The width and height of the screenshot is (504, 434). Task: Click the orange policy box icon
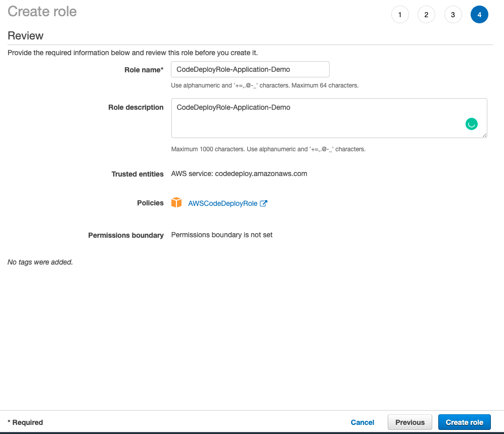[176, 203]
